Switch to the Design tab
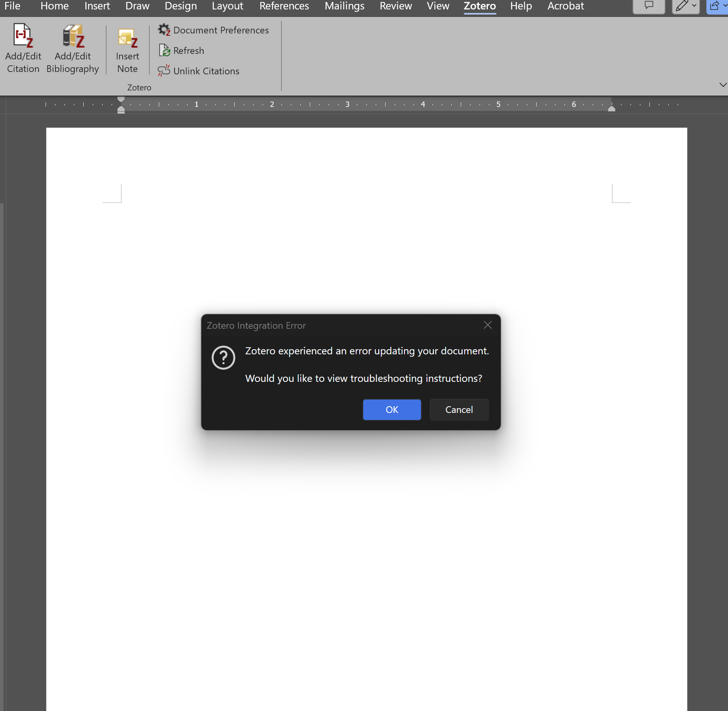Image resolution: width=728 pixels, height=711 pixels. 181,6
